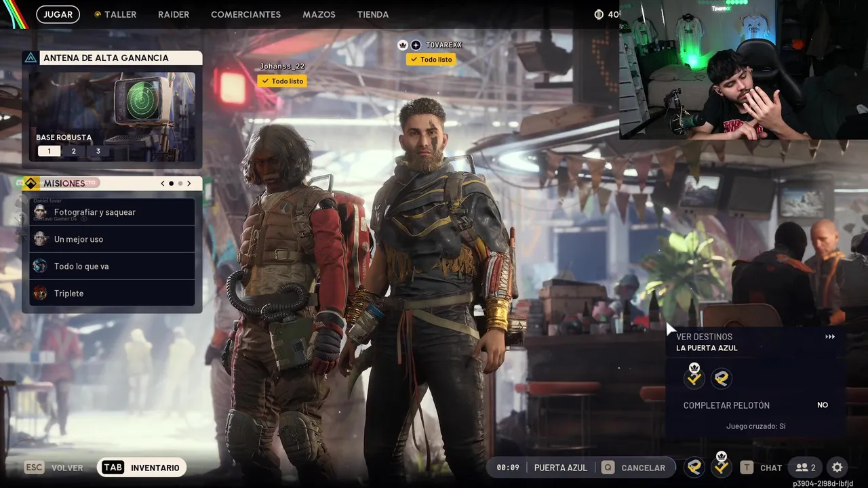Open the TALLER tab
The width and height of the screenshot is (868, 488).
(x=120, y=14)
